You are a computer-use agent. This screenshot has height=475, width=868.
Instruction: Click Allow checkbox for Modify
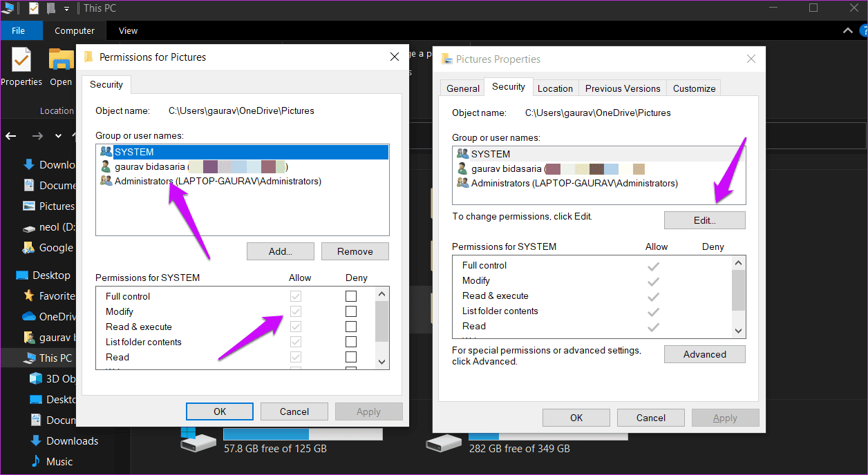click(296, 311)
